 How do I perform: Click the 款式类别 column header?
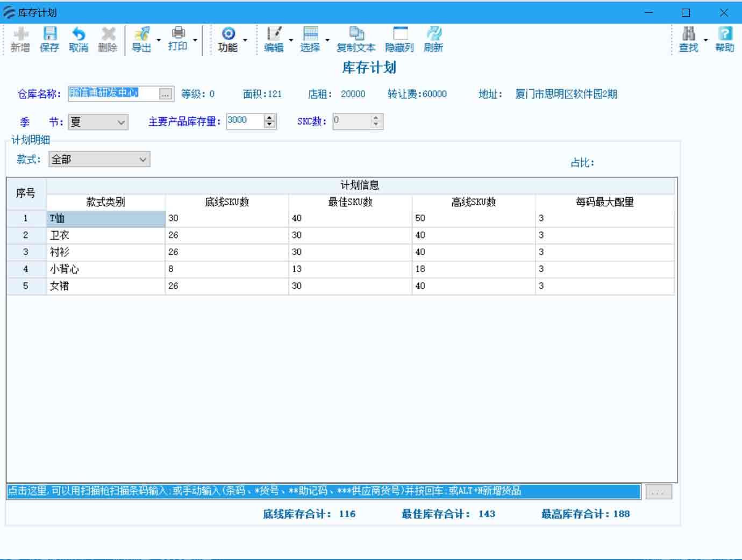click(106, 202)
